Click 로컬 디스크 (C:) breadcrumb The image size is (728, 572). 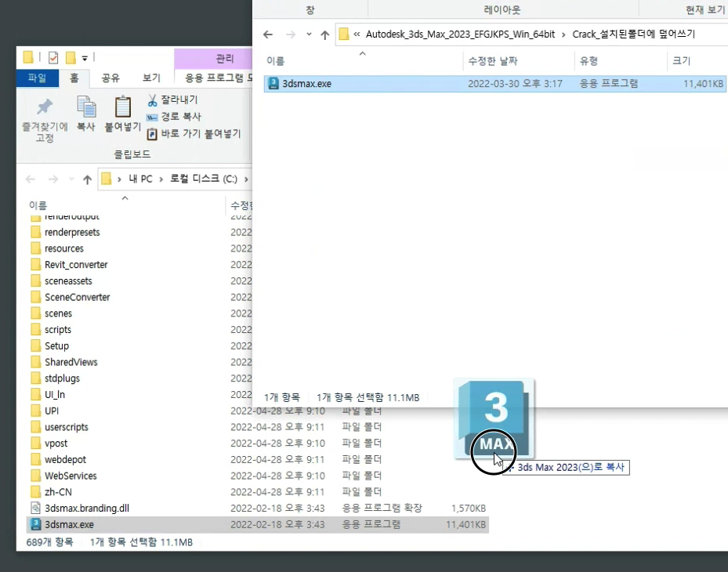(x=204, y=179)
